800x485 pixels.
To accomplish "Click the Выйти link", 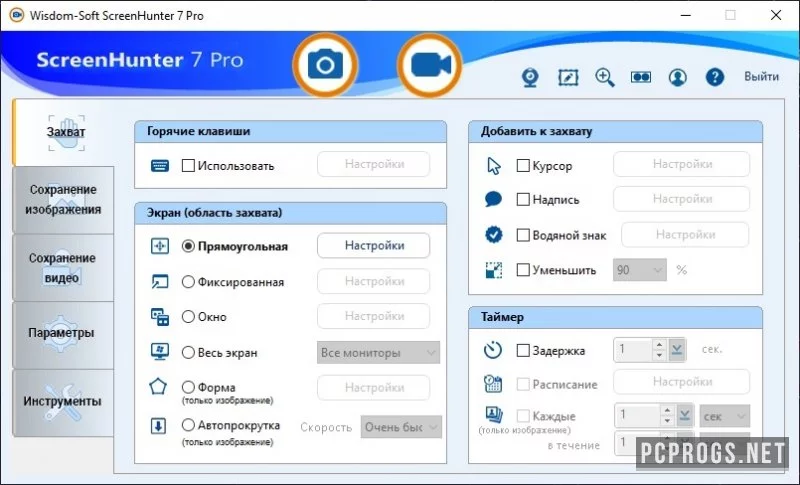I will pos(761,76).
